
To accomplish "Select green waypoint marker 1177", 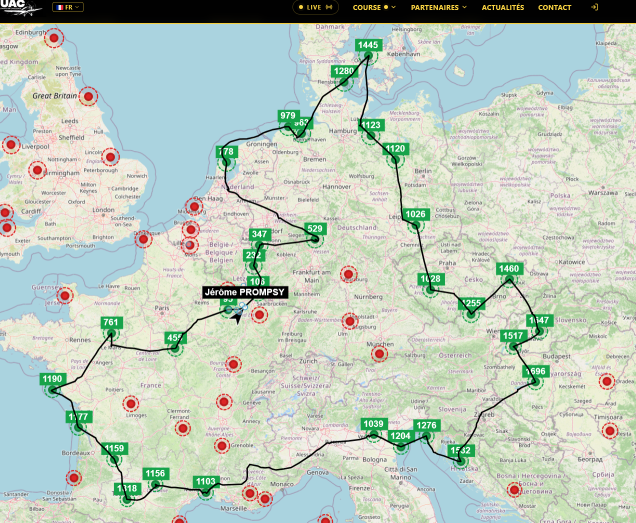I will [79, 417].
